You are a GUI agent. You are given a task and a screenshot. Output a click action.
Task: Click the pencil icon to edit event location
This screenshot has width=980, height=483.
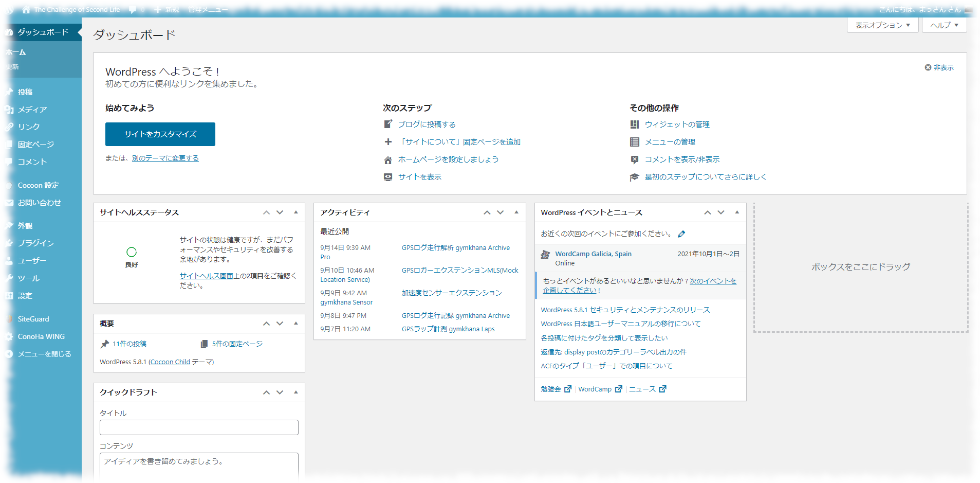coord(681,234)
